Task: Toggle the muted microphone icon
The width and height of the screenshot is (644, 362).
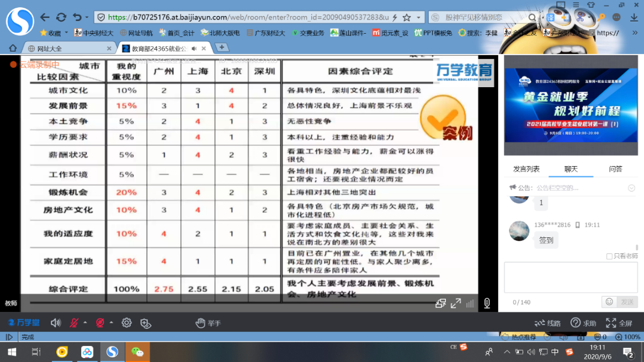Action: tap(74, 323)
